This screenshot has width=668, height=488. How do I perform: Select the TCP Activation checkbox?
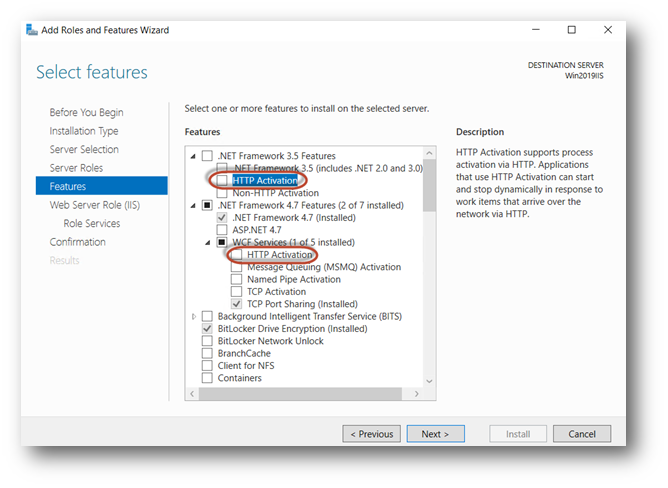point(237,292)
